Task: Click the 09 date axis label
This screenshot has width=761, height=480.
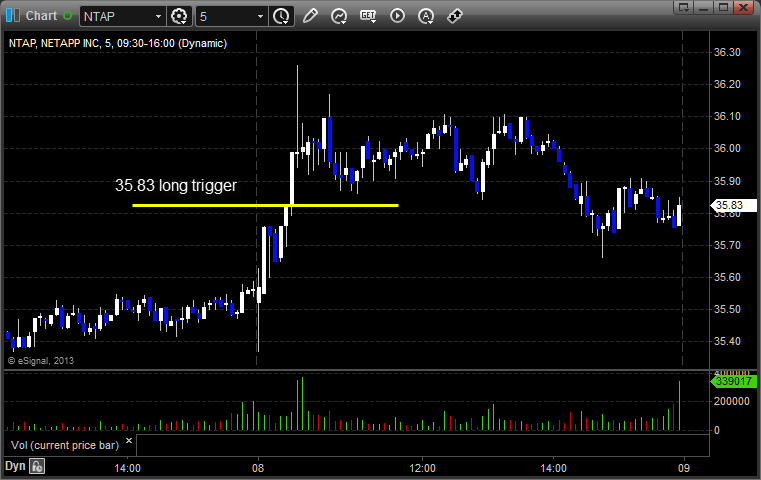Action: [683, 468]
